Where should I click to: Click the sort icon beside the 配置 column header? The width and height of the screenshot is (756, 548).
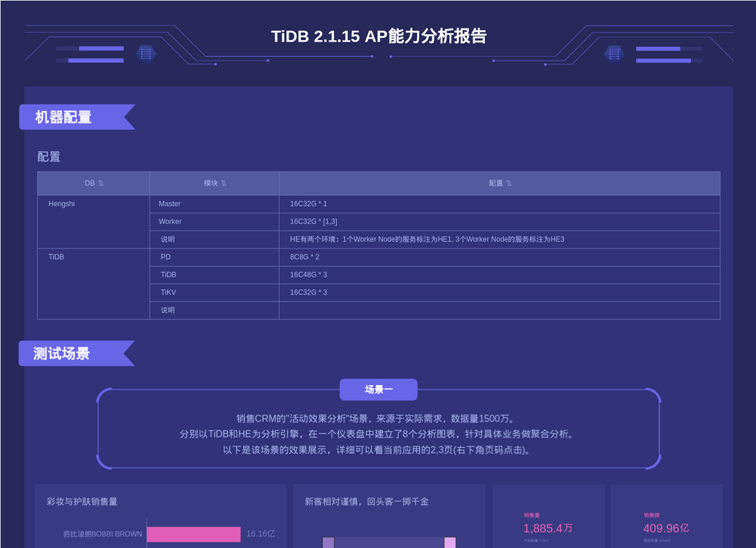[x=509, y=183]
